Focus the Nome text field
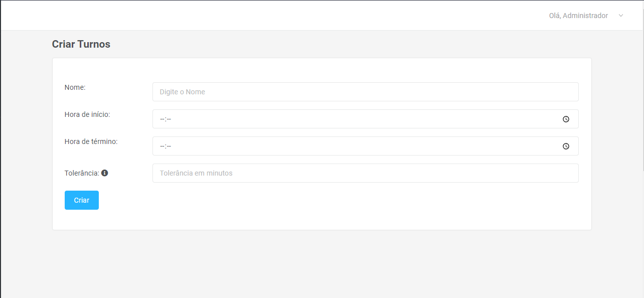 click(365, 92)
